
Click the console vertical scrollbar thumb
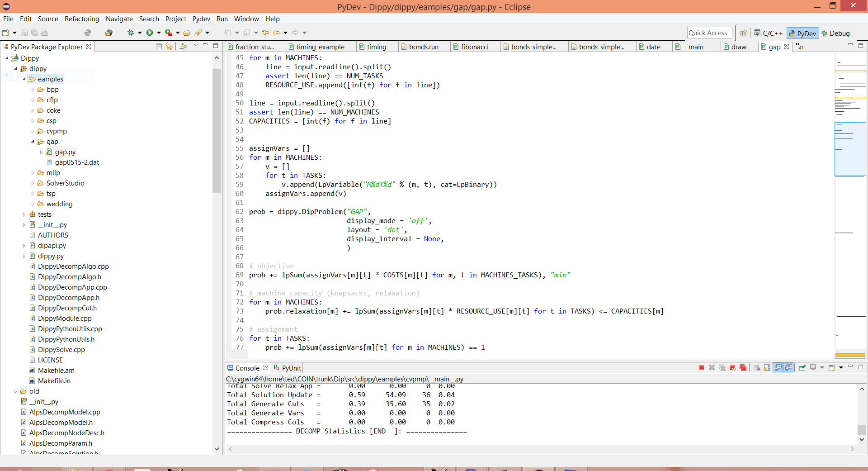pyautogui.click(x=862, y=430)
